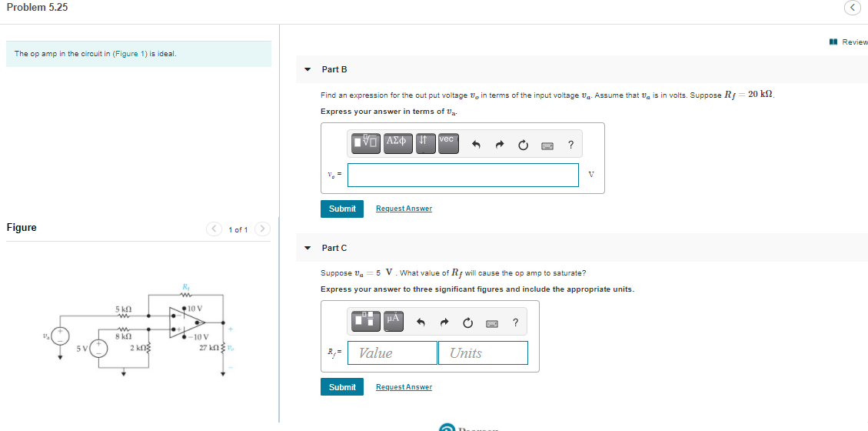Redo entry in Part B toolbar
This screenshot has height=431, width=868.
(499, 145)
